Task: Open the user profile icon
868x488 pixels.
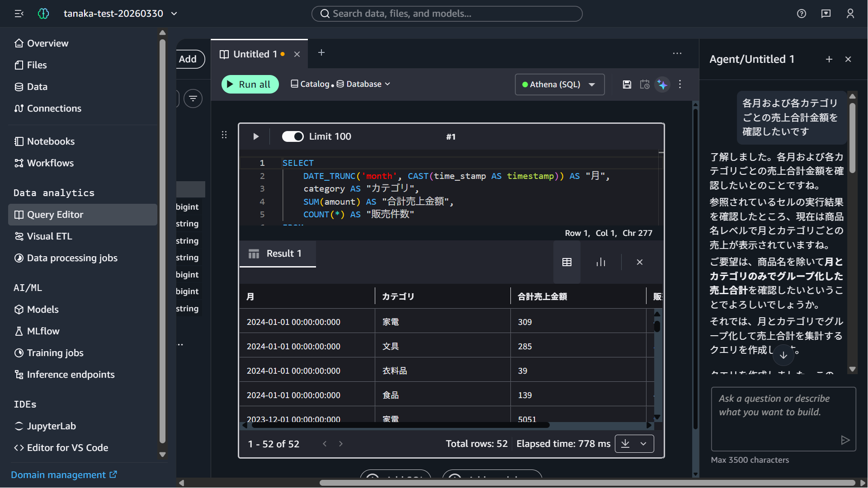Action: (x=850, y=14)
